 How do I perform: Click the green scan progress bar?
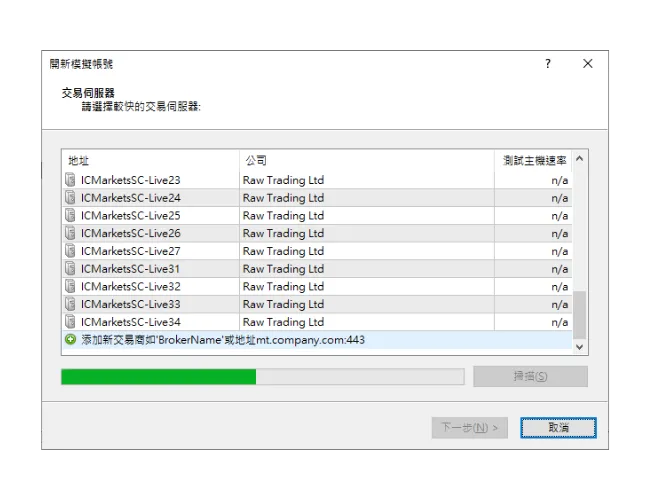[x=262, y=377]
